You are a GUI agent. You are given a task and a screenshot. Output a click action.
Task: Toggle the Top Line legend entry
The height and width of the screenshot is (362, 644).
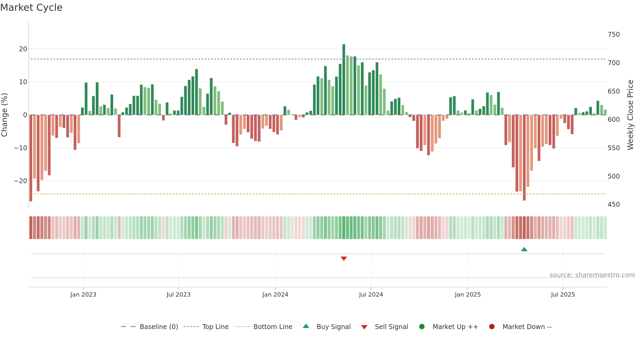click(206, 327)
